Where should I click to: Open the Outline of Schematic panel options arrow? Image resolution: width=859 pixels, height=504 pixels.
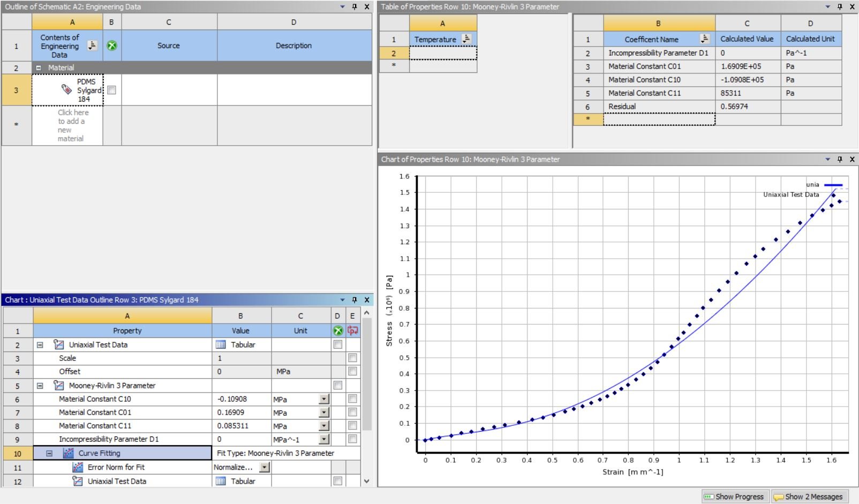coord(343,7)
